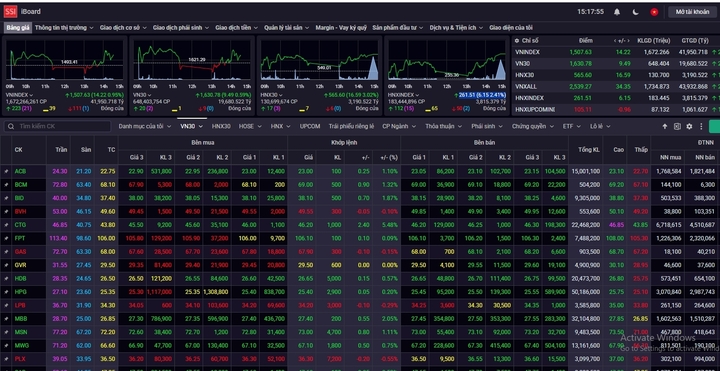The width and height of the screenshot is (720, 371).
Task: Click pin icon for BCM row
Action: click(x=6, y=185)
